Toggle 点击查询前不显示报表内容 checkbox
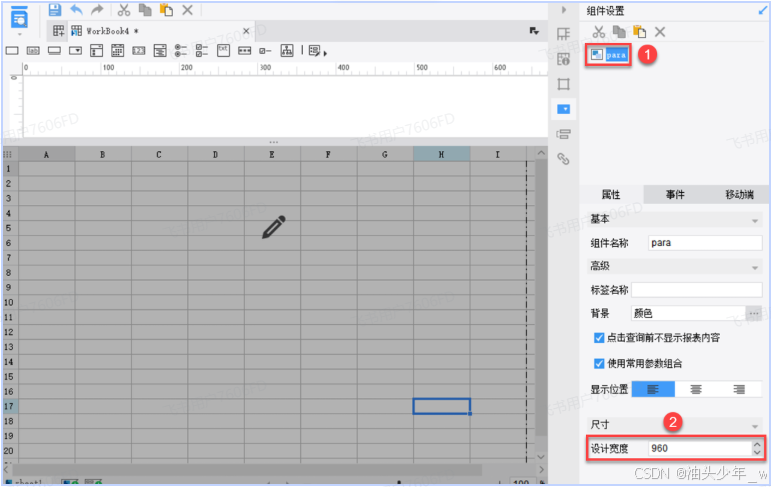The height and width of the screenshot is (487, 771). click(x=598, y=338)
